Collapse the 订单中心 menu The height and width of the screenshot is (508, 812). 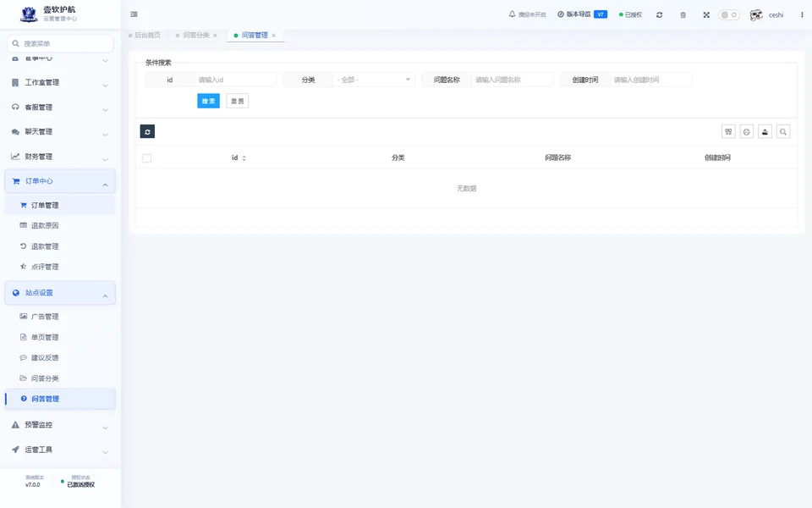coord(60,181)
